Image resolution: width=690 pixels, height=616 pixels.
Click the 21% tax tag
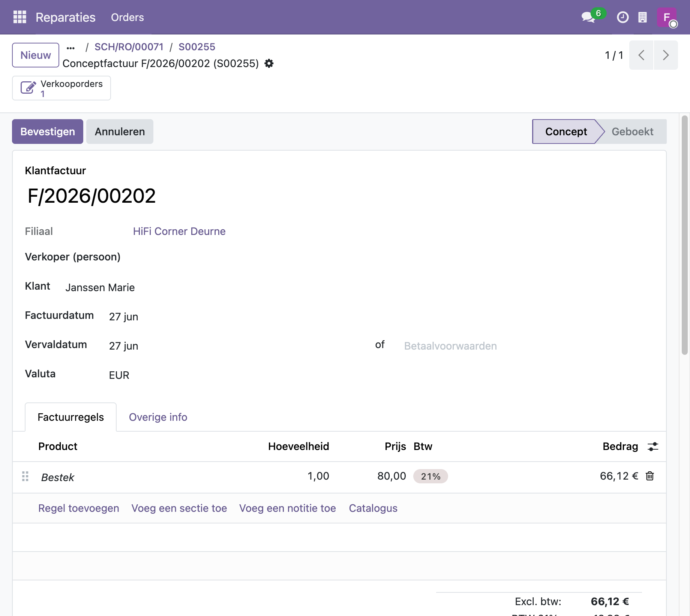tap(430, 476)
